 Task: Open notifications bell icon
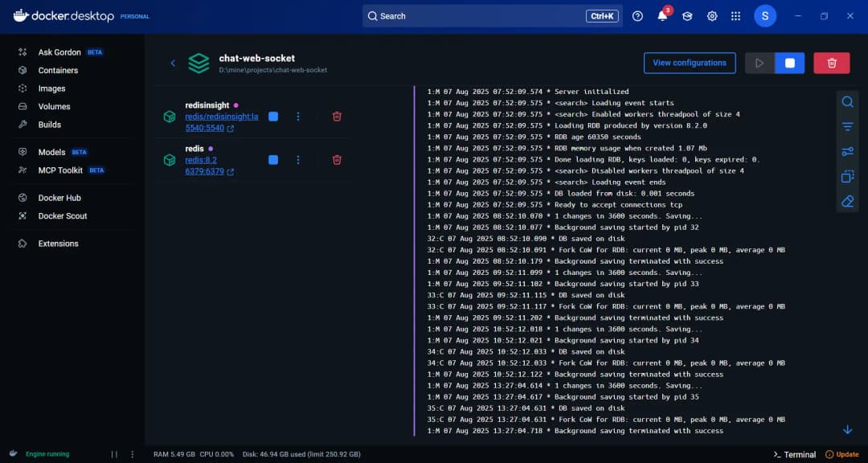click(662, 16)
